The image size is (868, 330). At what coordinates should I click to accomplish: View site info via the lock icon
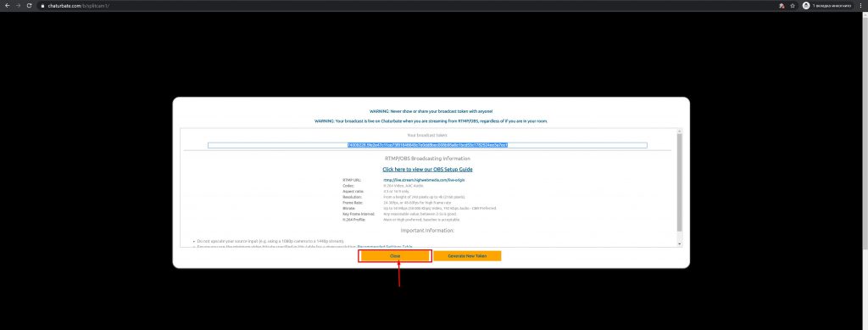pyautogui.click(x=42, y=6)
